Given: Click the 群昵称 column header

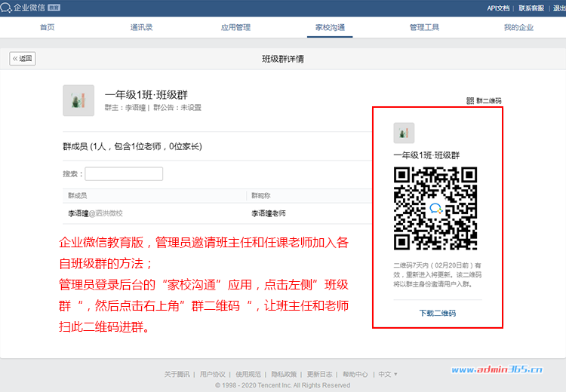Looking at the screenshot, I should (x=261, y=195).
